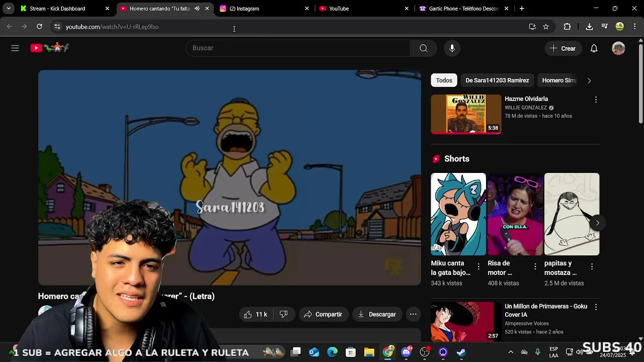Open Outlook from the taskbar
This screenshot has width=644, height=362.
coord(314,352)
